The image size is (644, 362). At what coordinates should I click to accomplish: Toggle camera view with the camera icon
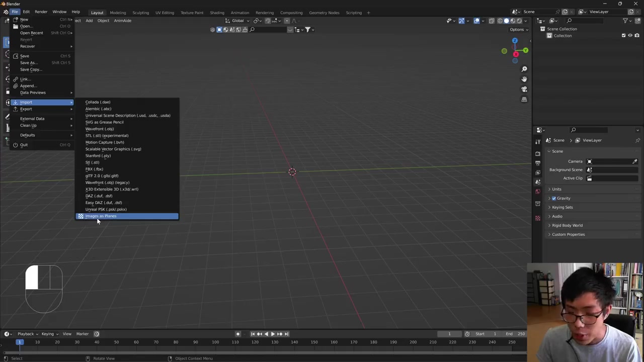[524, 89]
